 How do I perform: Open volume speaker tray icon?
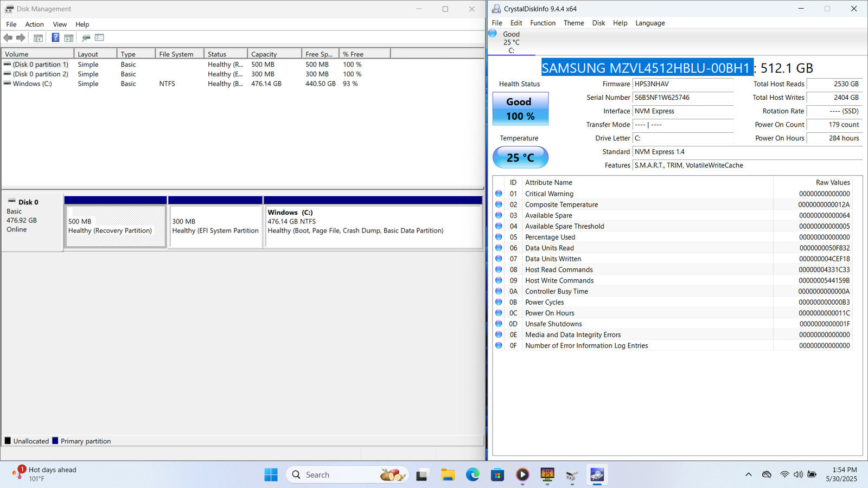pyautogui.click(x=798, y=474)
